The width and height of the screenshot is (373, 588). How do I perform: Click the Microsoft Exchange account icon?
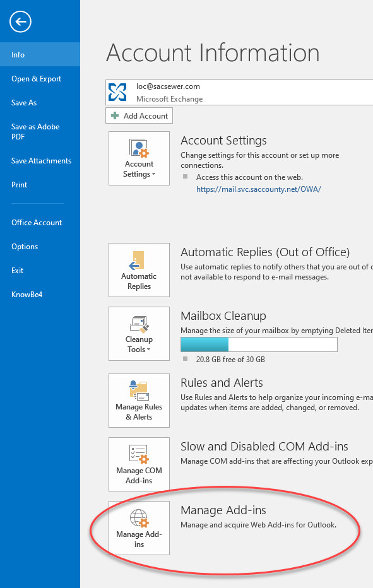[x=117, y=92]
